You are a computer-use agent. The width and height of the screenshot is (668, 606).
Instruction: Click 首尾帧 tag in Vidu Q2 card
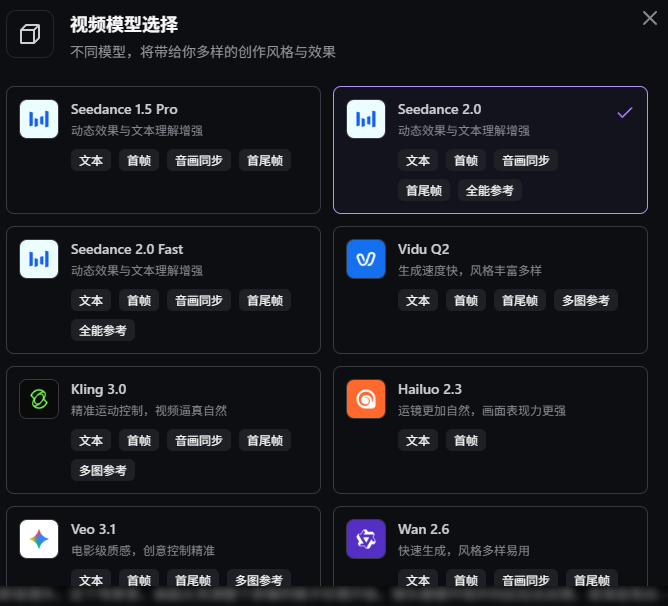tap(520, 300)
